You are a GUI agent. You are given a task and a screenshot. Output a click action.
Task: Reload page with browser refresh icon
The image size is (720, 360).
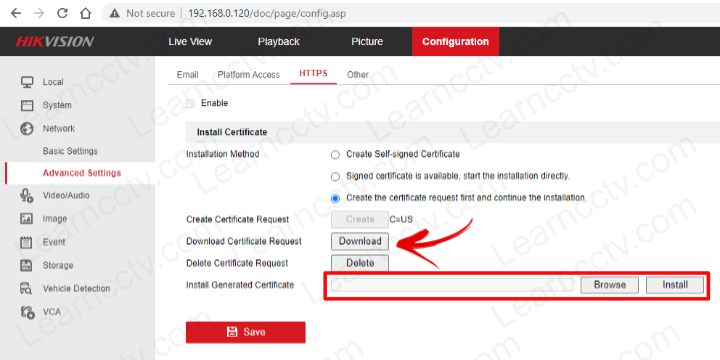(62, 13)
